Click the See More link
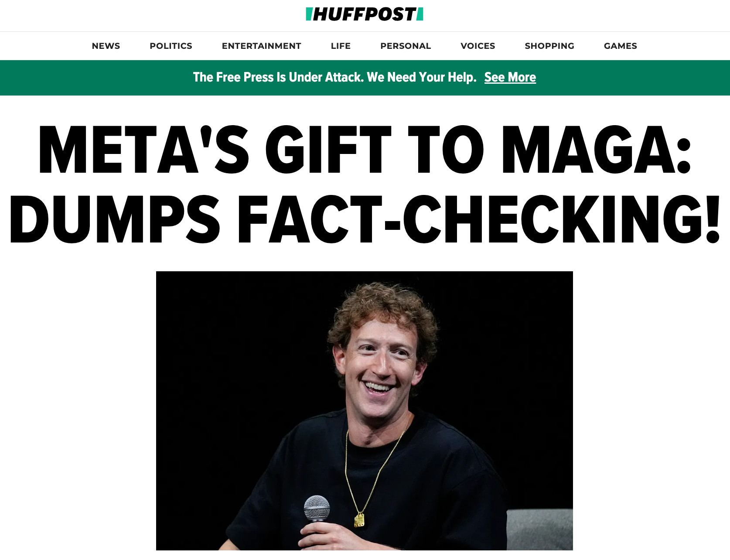This screenshot has height=560, width=730. pos(510,77)
